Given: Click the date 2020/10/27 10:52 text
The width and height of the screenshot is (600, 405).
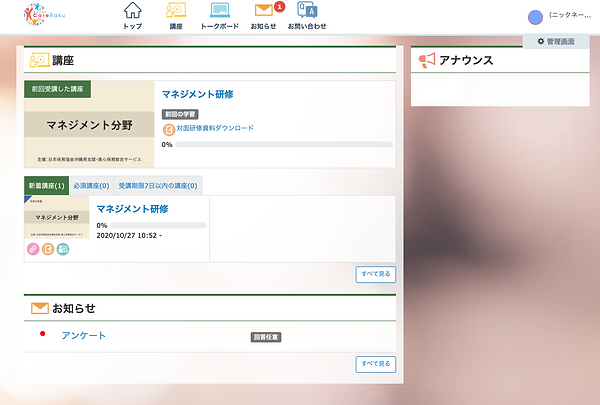Looking at the screenshot, I should pyautogui.click(x=129, y=235).
